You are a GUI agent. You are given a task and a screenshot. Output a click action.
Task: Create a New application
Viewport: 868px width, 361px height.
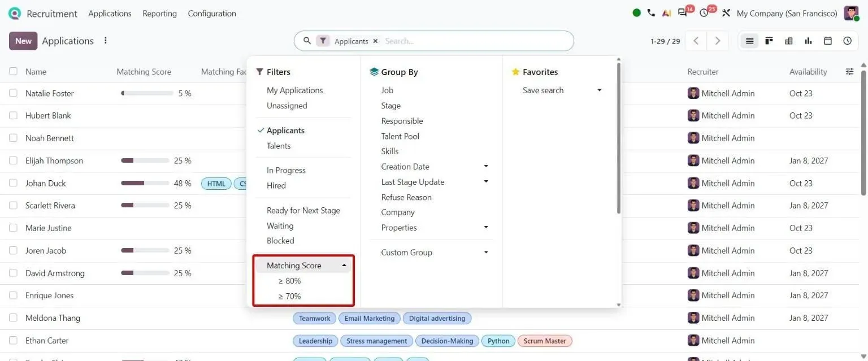point(23,41)
